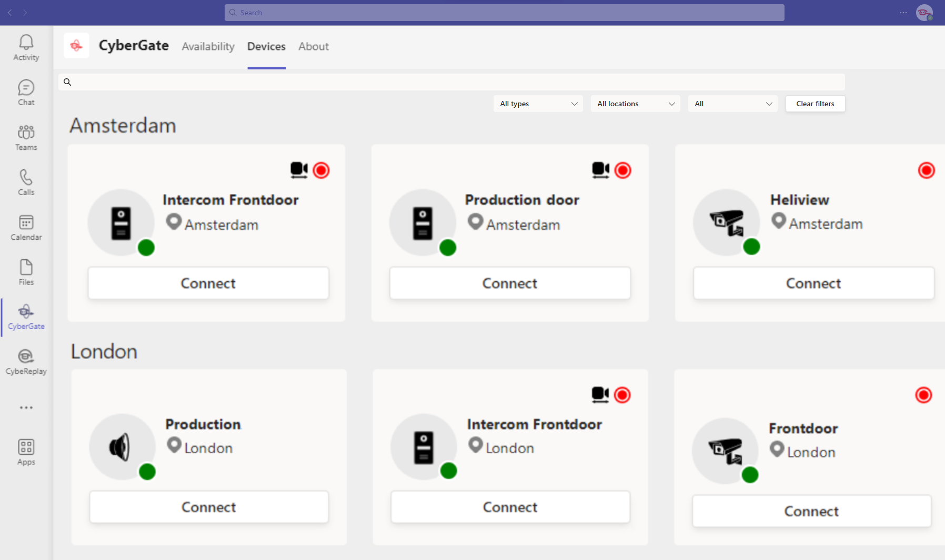Open Files in the sidebar
Viewport: 945px width, 560px height.
click(x=26, y=272)
